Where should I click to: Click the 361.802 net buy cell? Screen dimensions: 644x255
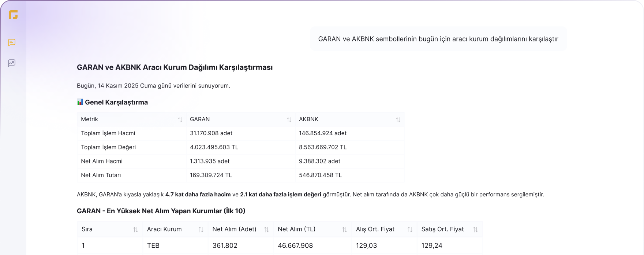click(225, 246)
